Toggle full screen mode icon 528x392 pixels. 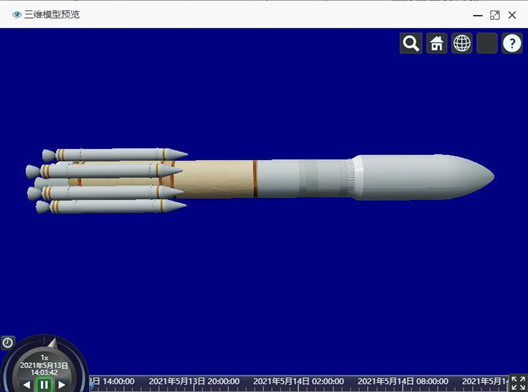tap(518, 383)
